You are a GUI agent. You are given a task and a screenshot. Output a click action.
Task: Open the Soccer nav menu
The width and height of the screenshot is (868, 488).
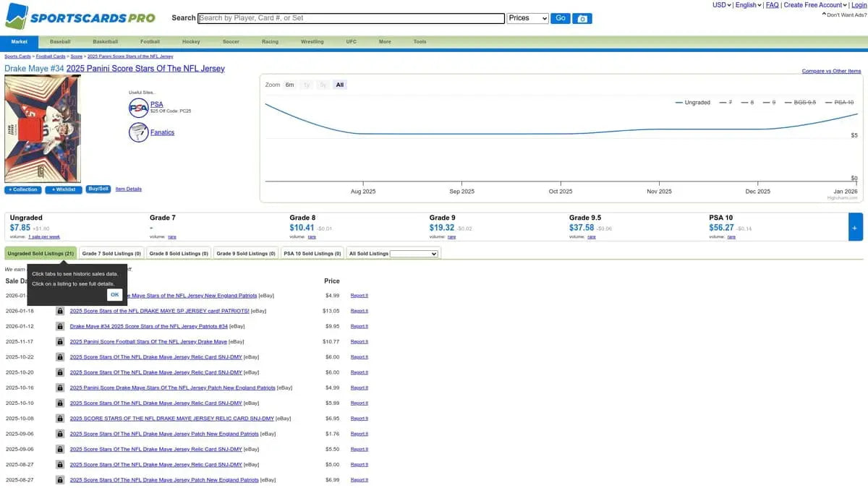click(x=231, y=42)
